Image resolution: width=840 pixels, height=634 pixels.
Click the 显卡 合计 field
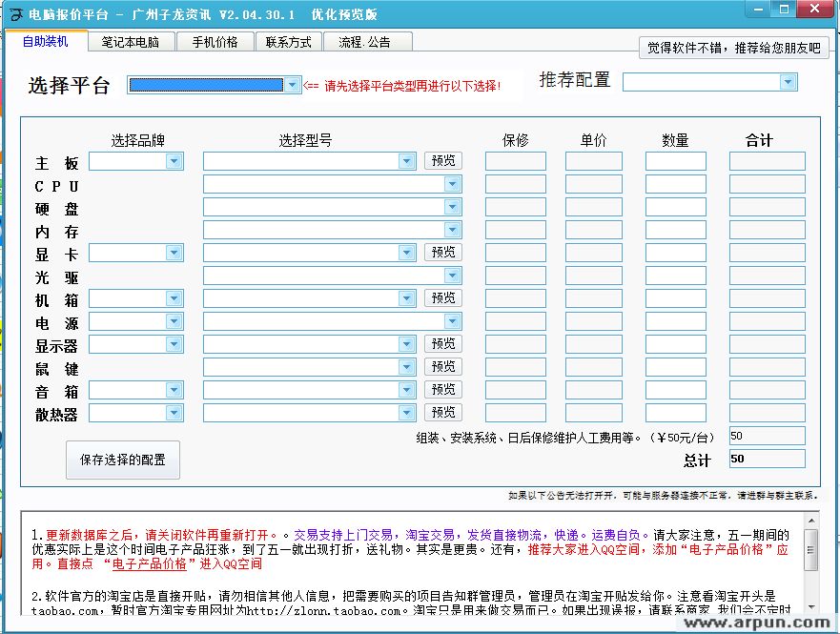(768, 253)
